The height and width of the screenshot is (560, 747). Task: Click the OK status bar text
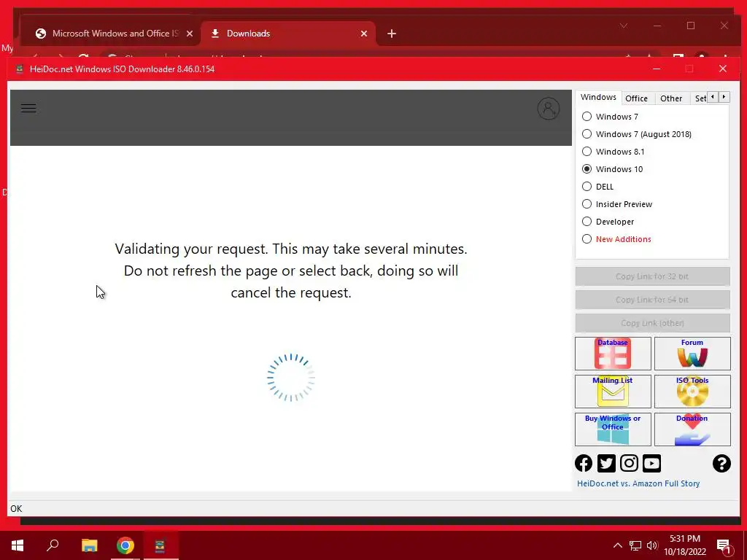coord(16,508)
